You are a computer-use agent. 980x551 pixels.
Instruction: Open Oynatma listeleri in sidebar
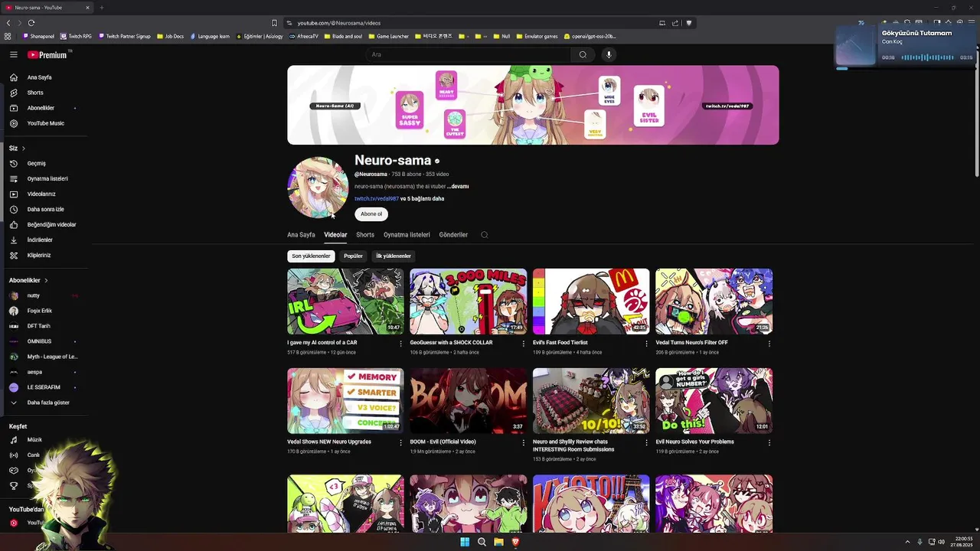tap(47, 178)
